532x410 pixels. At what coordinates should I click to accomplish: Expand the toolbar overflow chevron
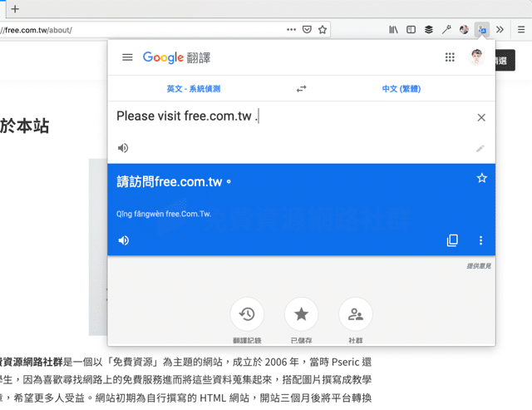pyautogui.click(x=500, y=30)
